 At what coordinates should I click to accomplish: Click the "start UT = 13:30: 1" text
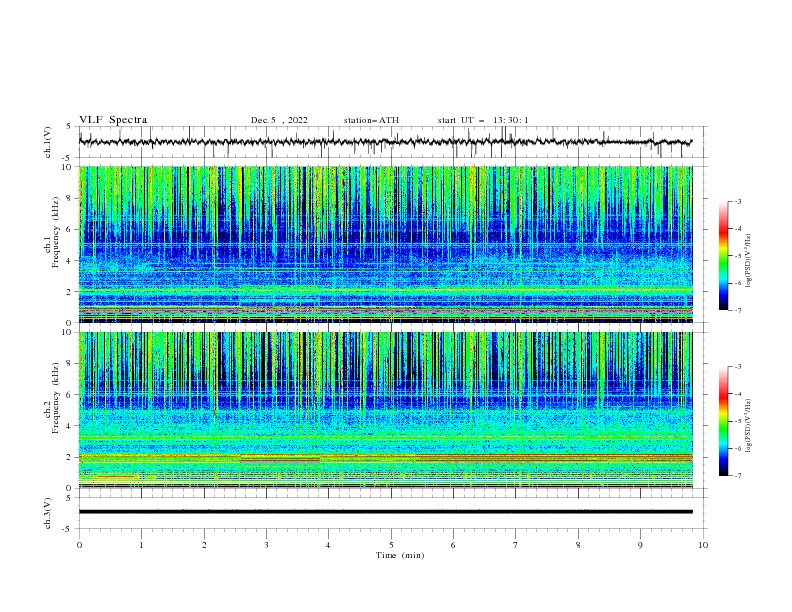(483, 120)
